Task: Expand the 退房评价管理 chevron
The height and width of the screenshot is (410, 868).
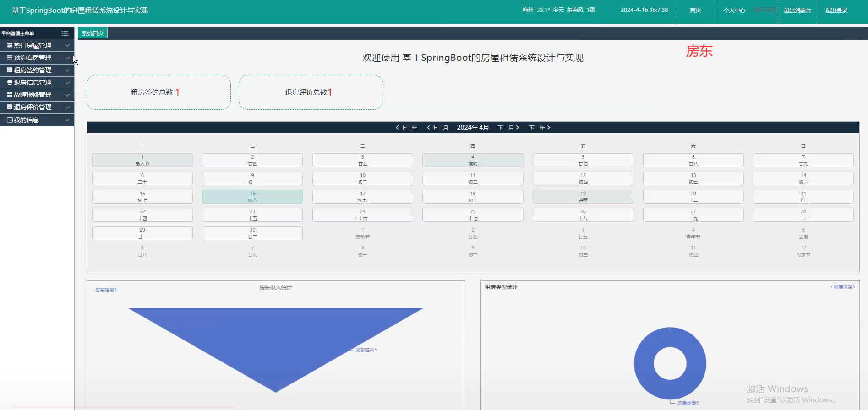Action: [x=67, y=107]
